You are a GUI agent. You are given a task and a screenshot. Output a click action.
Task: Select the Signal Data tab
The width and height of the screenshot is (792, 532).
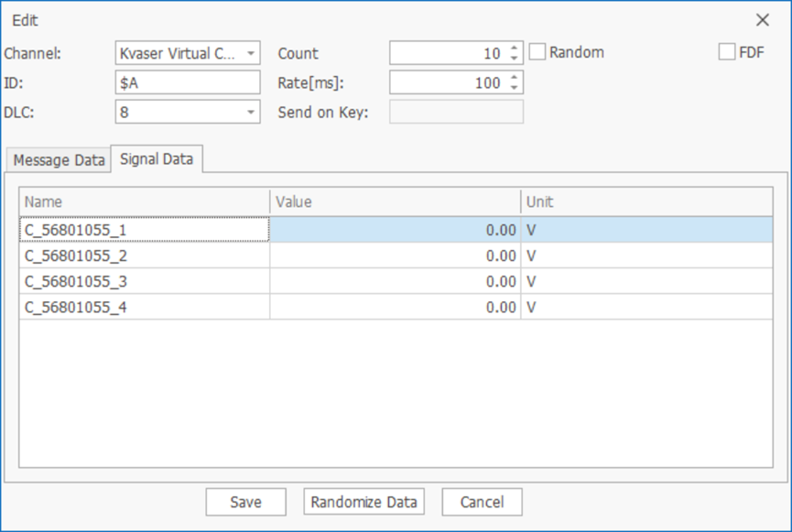coord(157,159)
